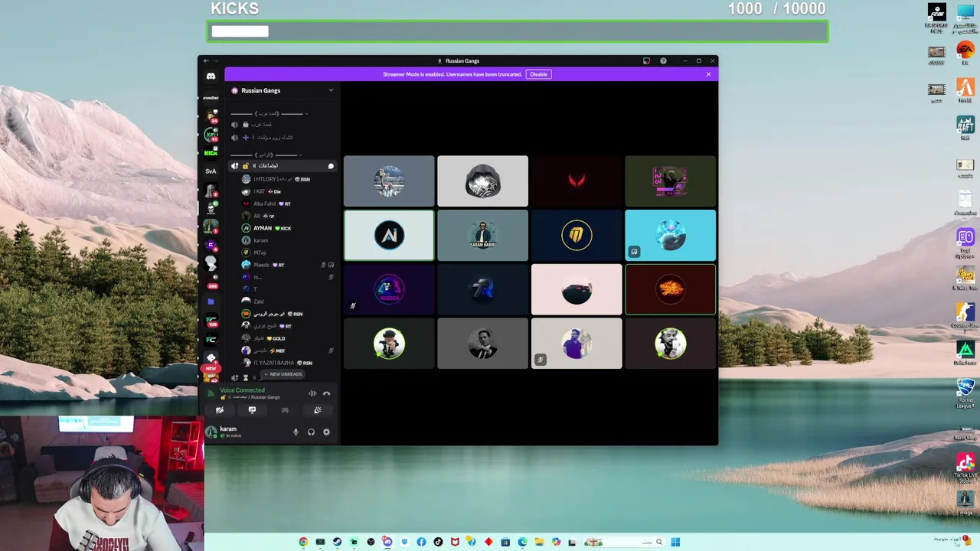Jump to NEW UNREADS in channel list
Screen dimensions: 980x551
click(284, 374)
